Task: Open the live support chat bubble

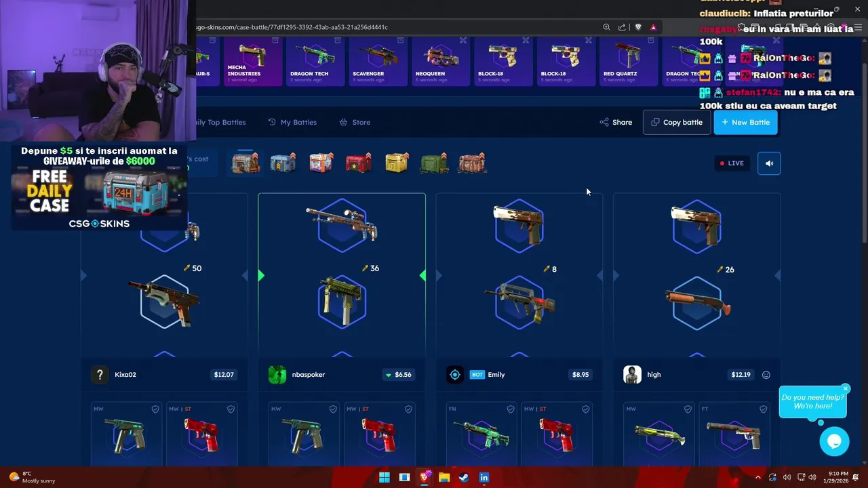Action: pos(834,442)
